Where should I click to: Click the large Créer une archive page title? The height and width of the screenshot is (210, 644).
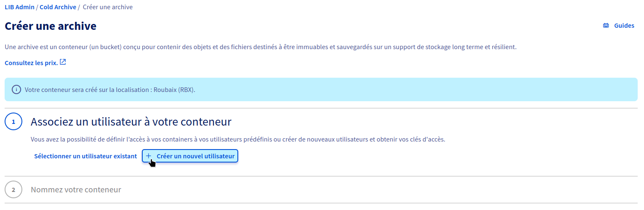coord(51,26)
